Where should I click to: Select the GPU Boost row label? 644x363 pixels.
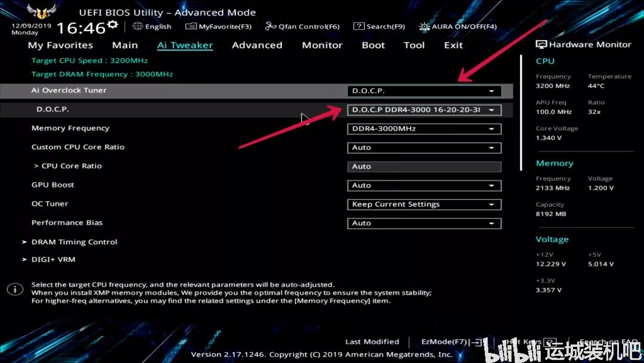[x=52, y=184]
